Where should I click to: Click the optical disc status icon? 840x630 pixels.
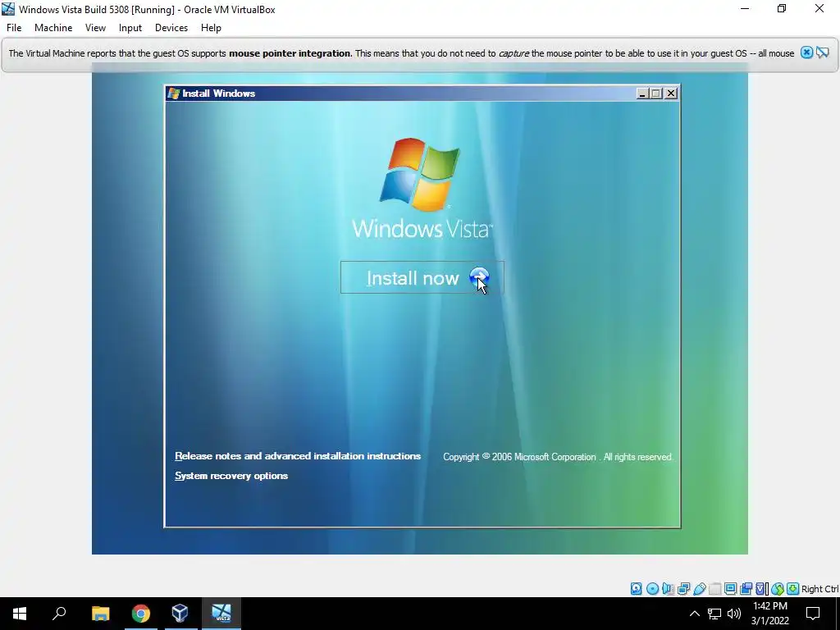[x=652, y=589]
